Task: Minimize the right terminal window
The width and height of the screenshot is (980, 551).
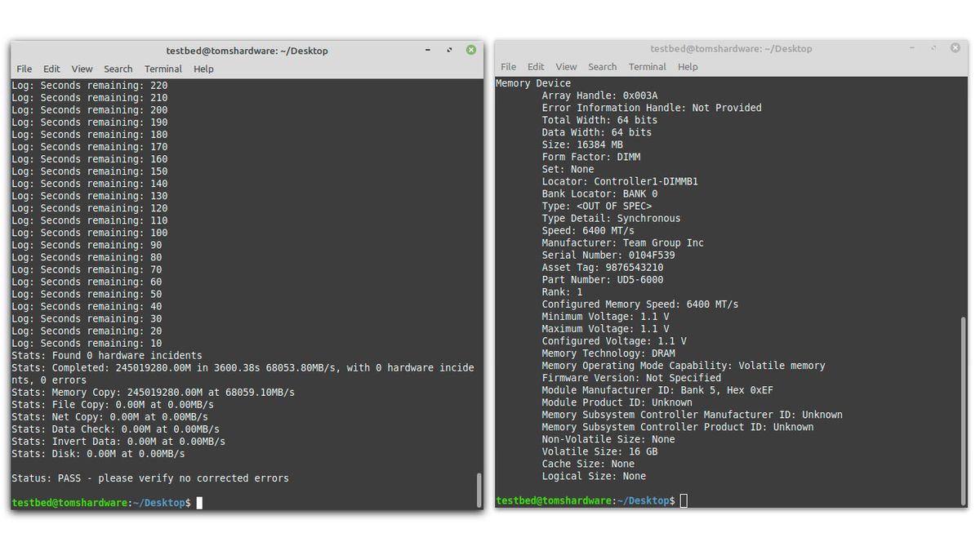Action: [912, 48]
